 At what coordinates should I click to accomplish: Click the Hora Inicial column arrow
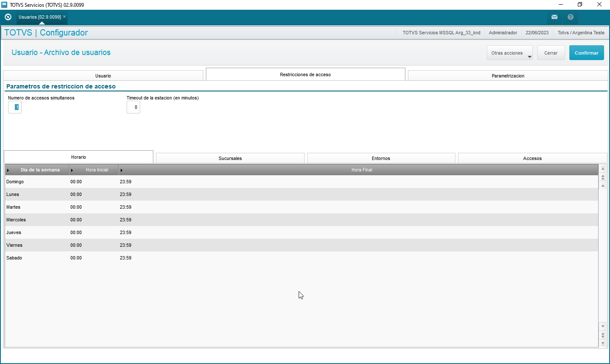point(72,170)
